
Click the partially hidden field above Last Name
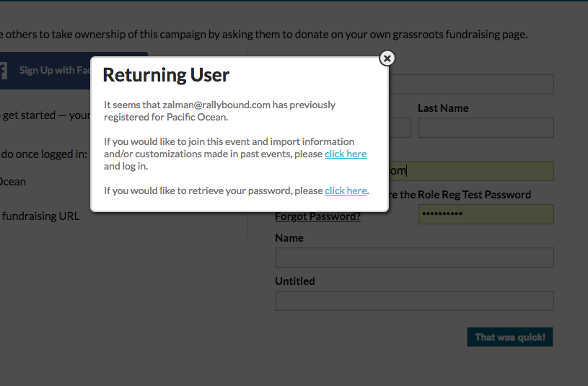coord(471,84)
